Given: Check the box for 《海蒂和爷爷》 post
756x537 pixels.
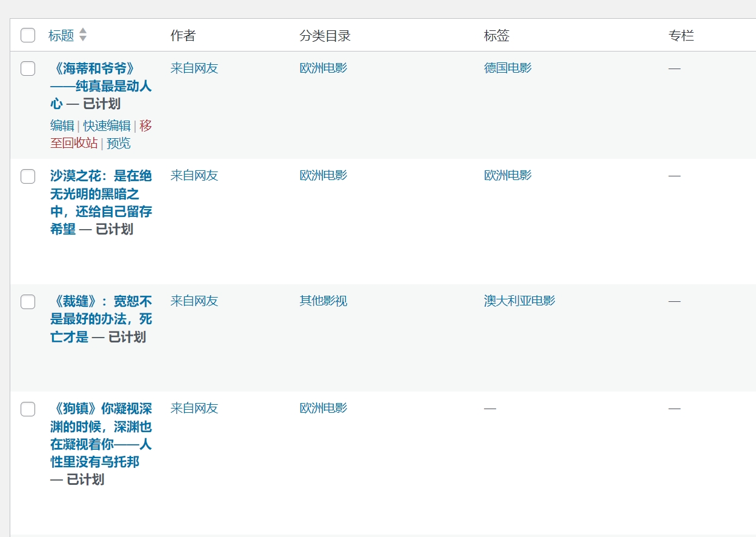Looking at the screenshot, I should click(x=28, y=68).
